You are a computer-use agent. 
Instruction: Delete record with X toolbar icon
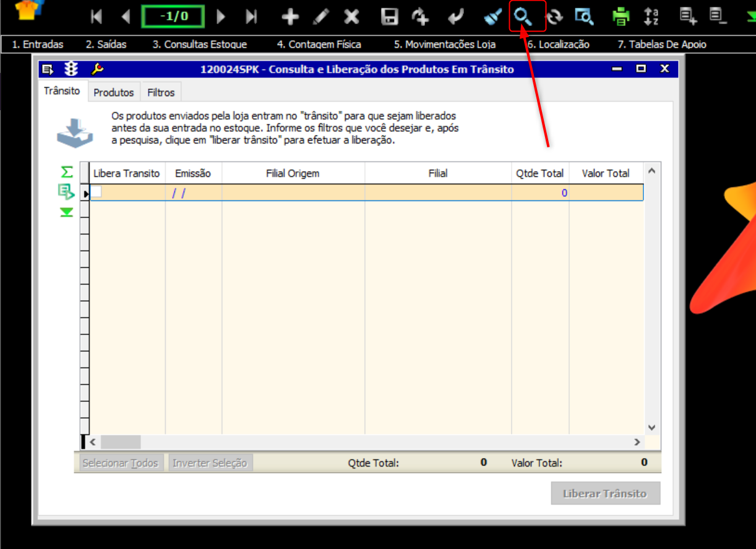point(351,17)
